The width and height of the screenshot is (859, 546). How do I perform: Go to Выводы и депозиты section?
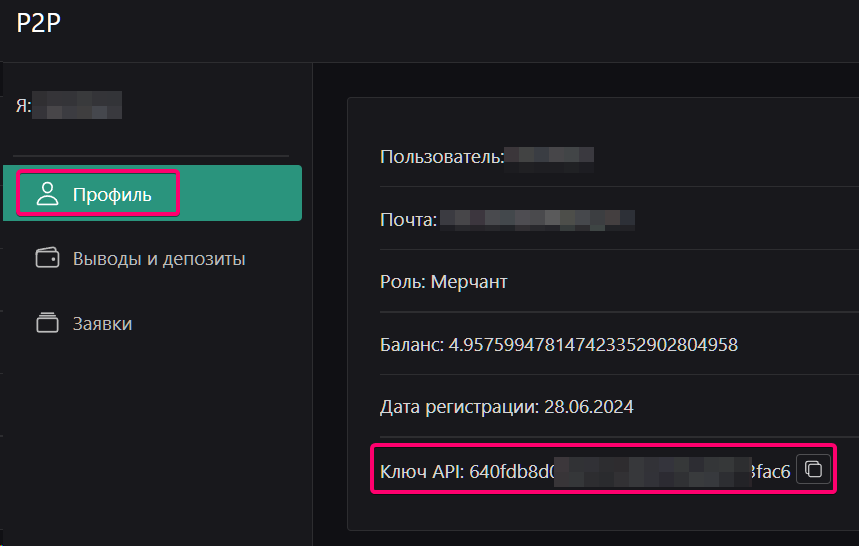point(159,259)
